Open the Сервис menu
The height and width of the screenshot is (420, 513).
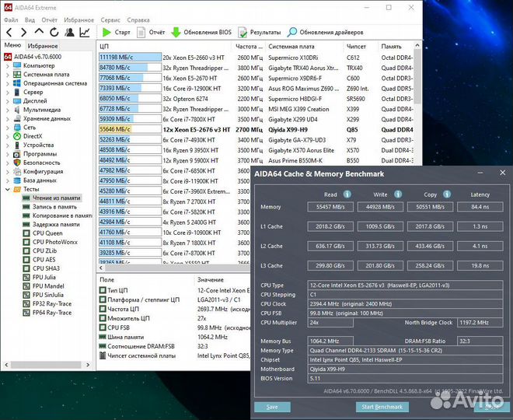pyautogui.click(x=110, y=20)
